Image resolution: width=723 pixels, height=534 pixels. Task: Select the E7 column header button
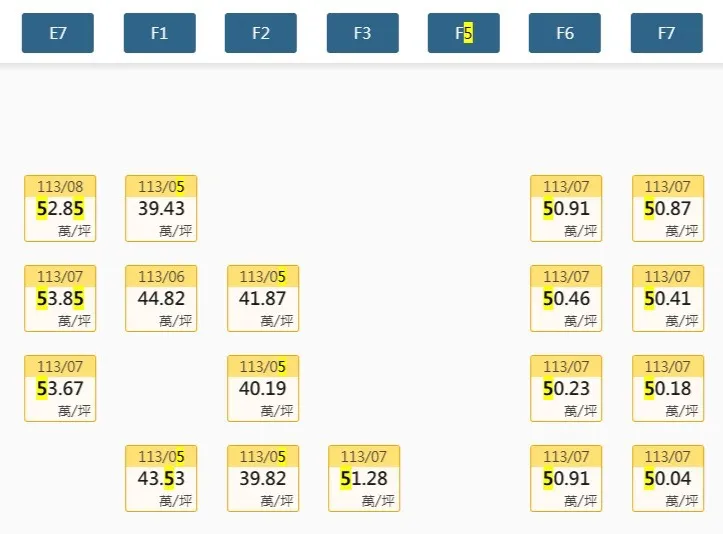pos(58,33)
